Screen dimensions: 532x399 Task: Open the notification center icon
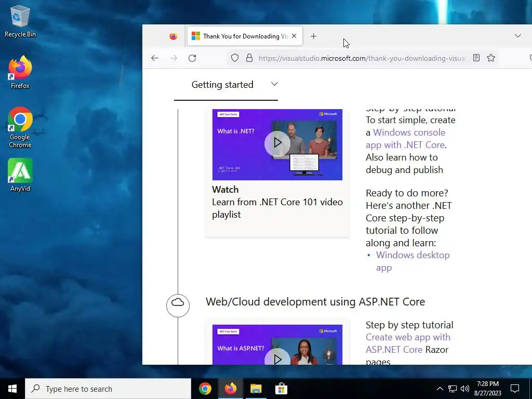pyautogui.click(x=515, y=389)
